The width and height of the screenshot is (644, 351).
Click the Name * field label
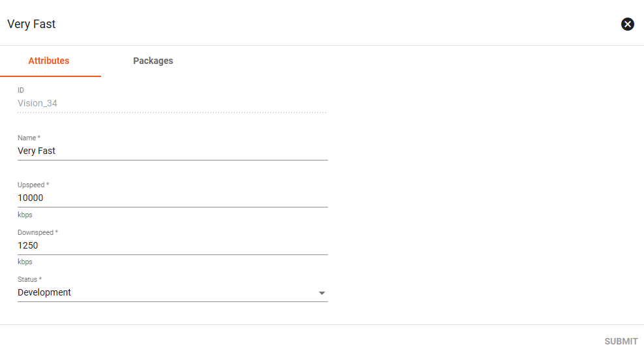coord(29,138)
